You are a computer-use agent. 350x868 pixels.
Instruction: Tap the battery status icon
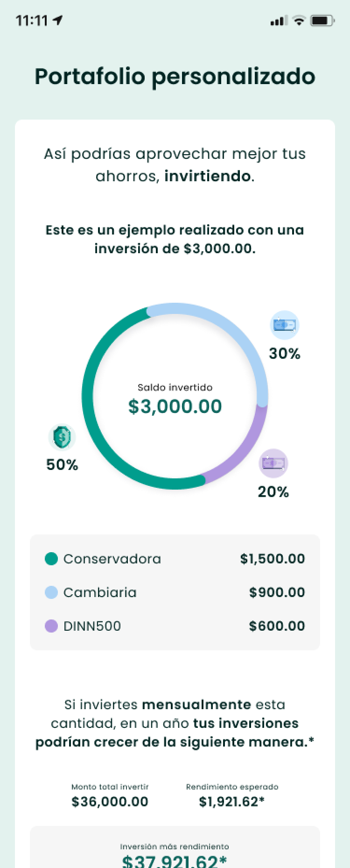pyautogui.click(x=322, y=21)
